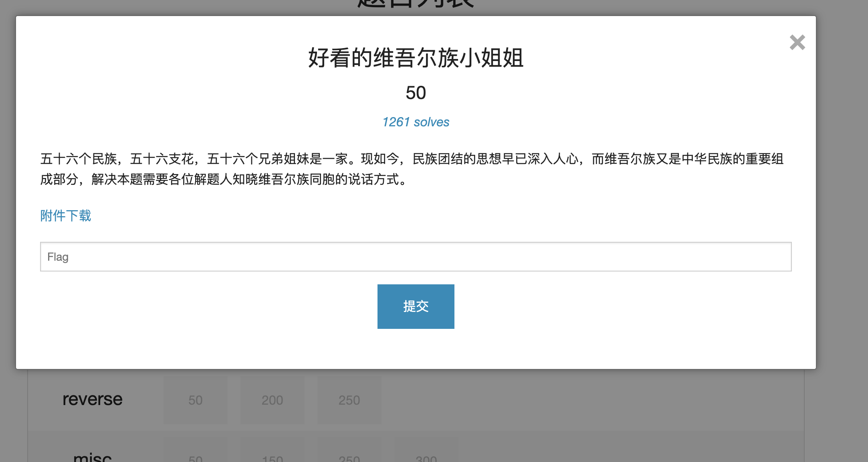Click the 50 point value in dialog

pyautogui.click(x=416, y=93)
